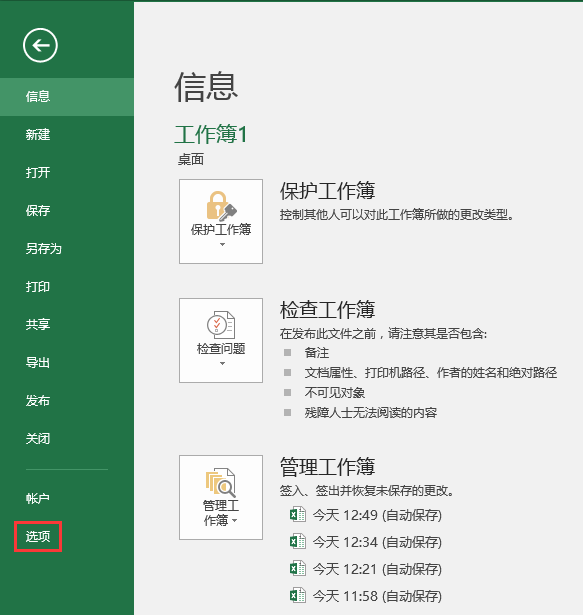583x615 pixels.
Task: Click the 不可见对象 bullet item
Action: [335, 393]
